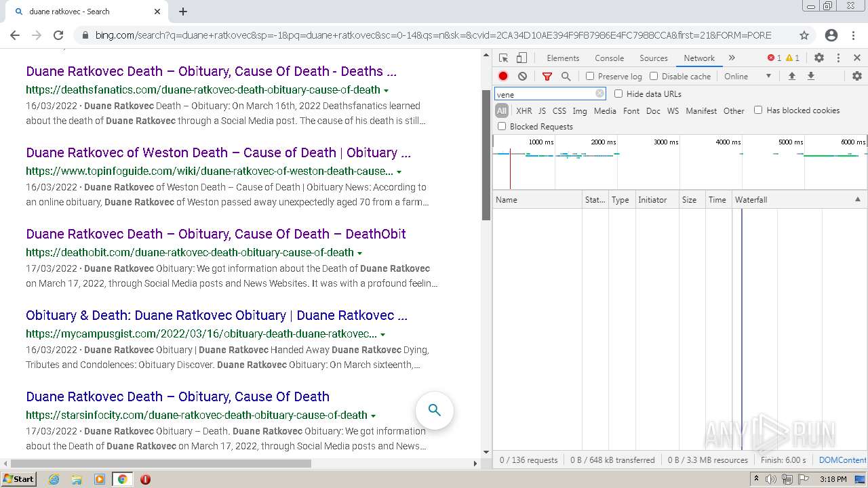Switch to the Sources tab

(x=654, y=58)
